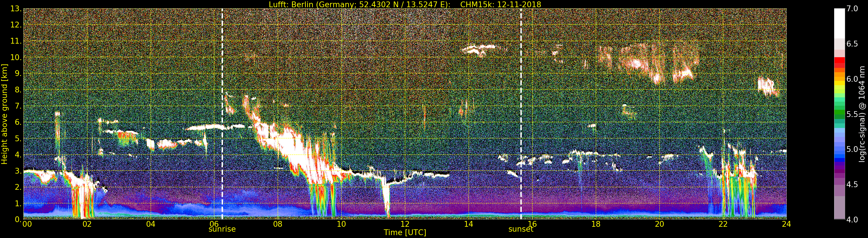Click the '3.' height axis tick label
This screenshot has width=868, height=238.
click(x=18, y=171)
